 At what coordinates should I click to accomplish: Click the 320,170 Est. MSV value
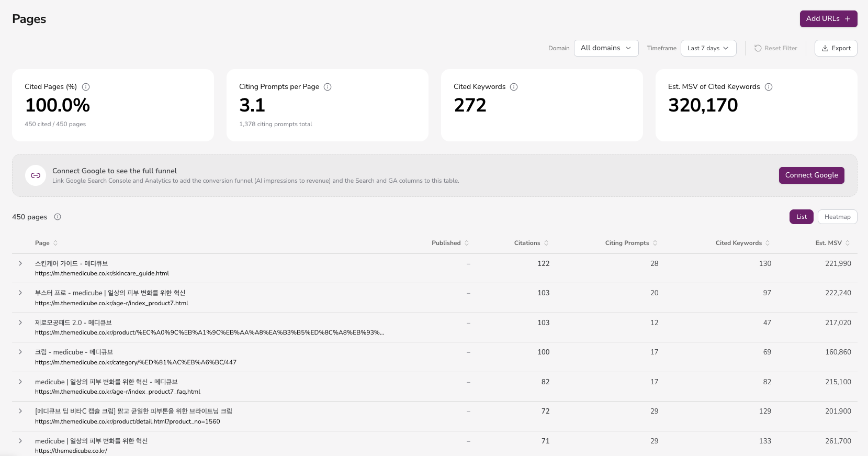coord(703,105)
